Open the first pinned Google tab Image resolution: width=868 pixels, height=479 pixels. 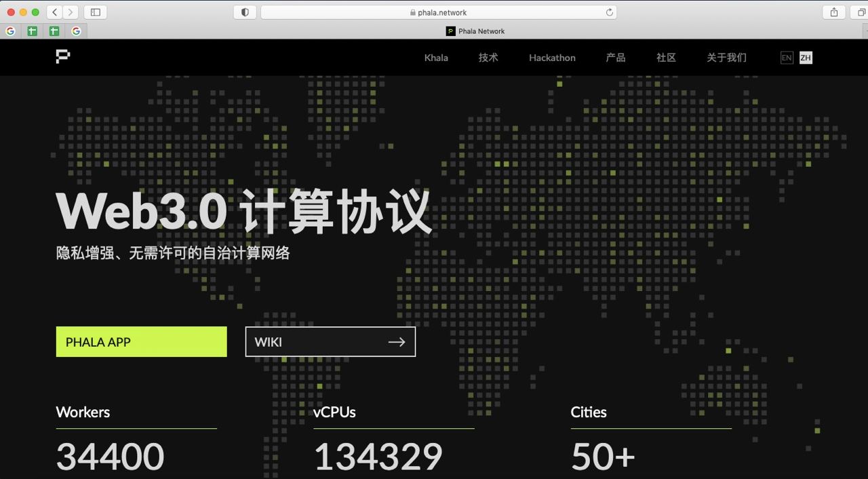pos(10,31)
